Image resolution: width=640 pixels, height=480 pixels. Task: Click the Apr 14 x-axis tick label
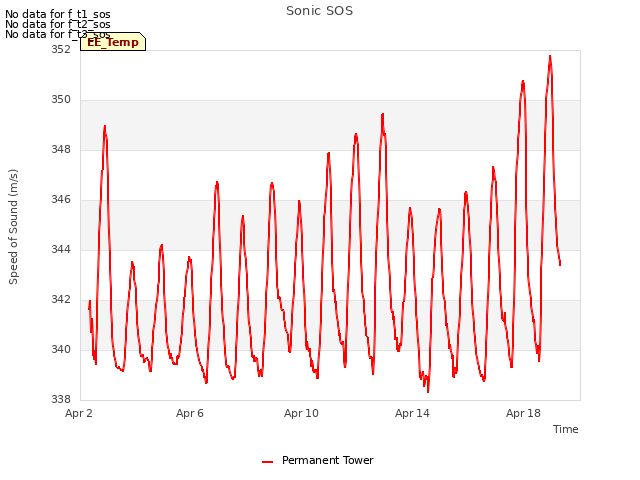(412, 413)
